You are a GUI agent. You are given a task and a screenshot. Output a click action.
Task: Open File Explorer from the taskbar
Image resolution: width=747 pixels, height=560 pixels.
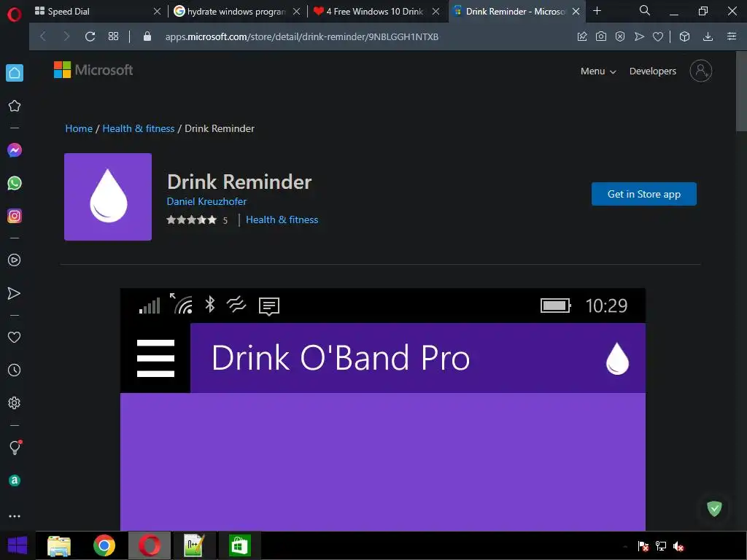coord(58,545)
